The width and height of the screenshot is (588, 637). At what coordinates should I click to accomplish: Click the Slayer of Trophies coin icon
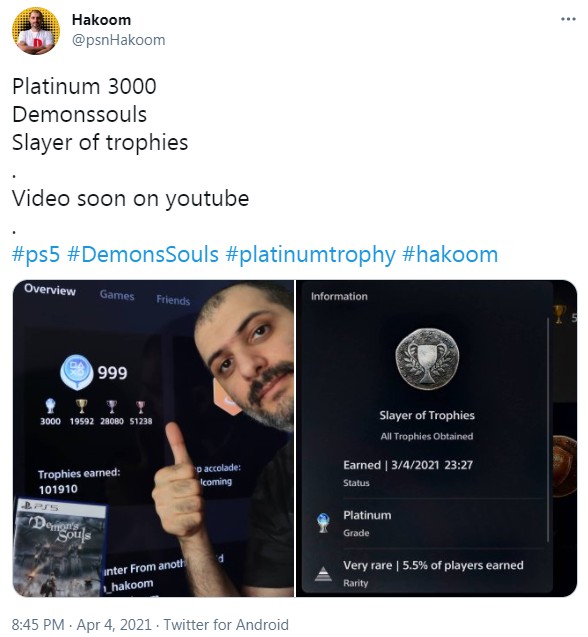(427, 359)
